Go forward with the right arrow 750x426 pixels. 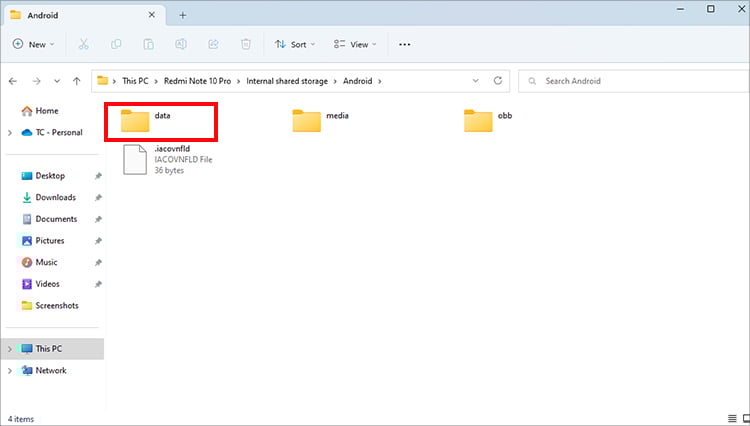coord(36,81)
